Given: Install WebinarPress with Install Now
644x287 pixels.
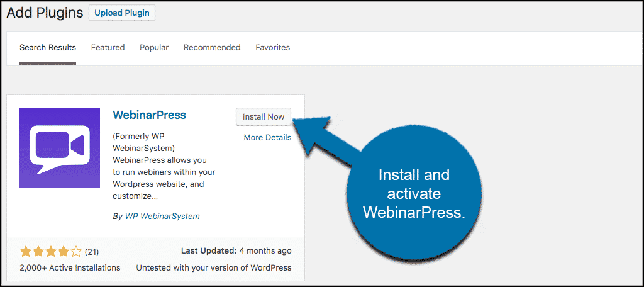Looking at the screenshot, I should click(264, 117).
